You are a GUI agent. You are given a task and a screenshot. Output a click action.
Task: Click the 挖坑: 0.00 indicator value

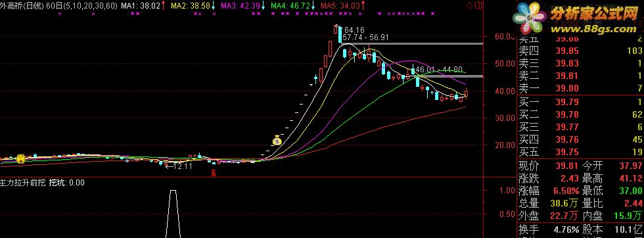pyautogui.click(x=67, y=183)
